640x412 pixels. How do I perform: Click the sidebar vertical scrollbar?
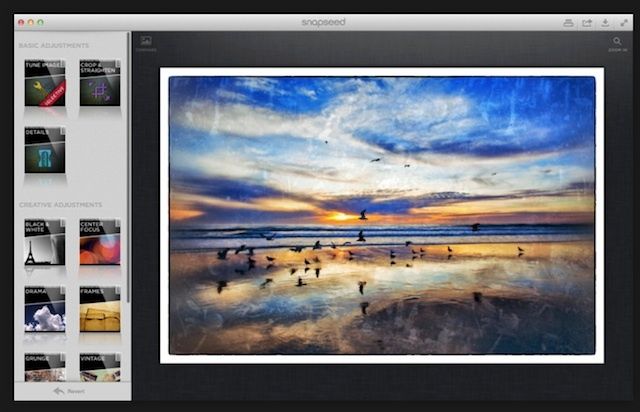tap(129, 150)
